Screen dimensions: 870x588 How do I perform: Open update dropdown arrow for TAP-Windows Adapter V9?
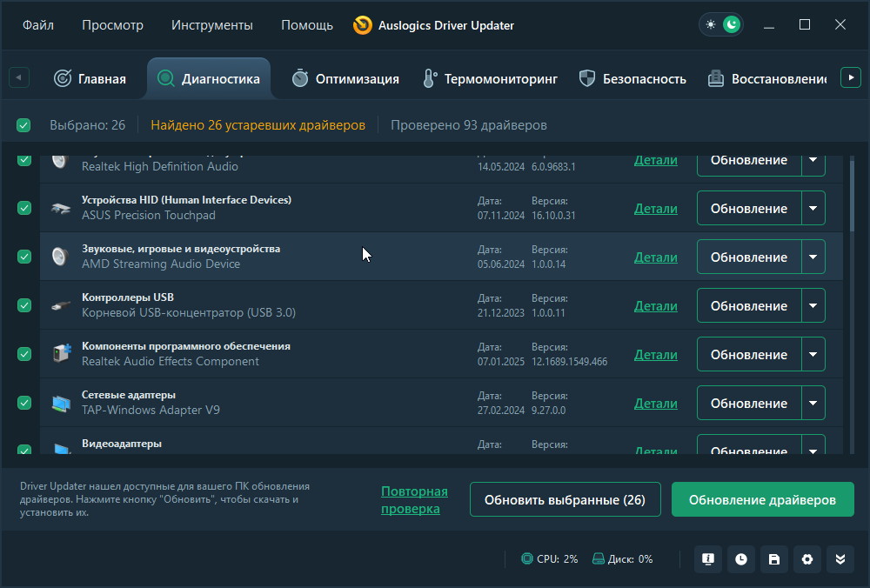pos(813,403)
